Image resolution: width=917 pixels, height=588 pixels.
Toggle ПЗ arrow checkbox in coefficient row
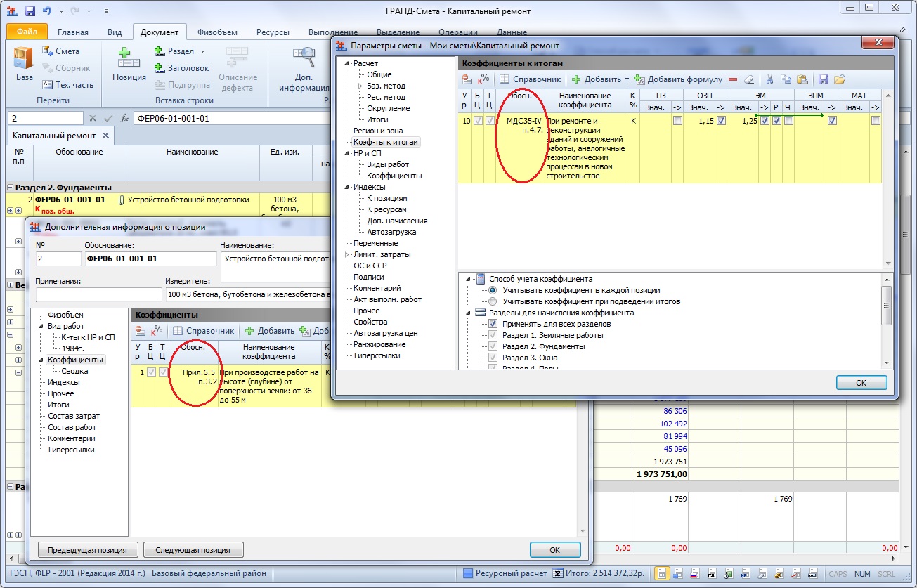coord(677,121)
